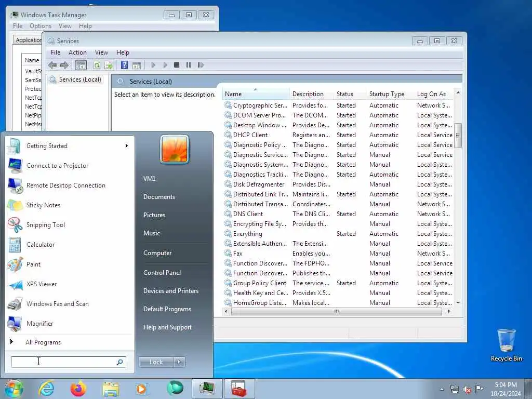Click the Start menu search box
532x399 pixels.
tap(68, 362)
